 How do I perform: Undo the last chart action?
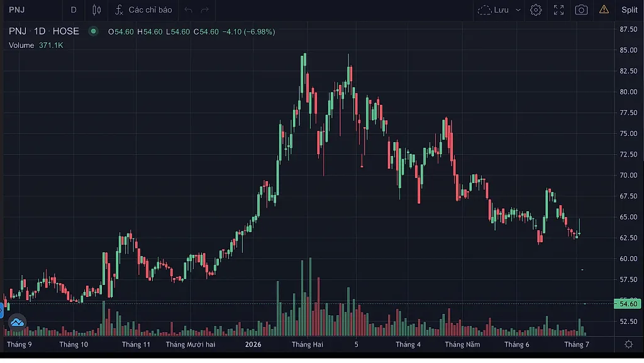click(x=188, y=10)
